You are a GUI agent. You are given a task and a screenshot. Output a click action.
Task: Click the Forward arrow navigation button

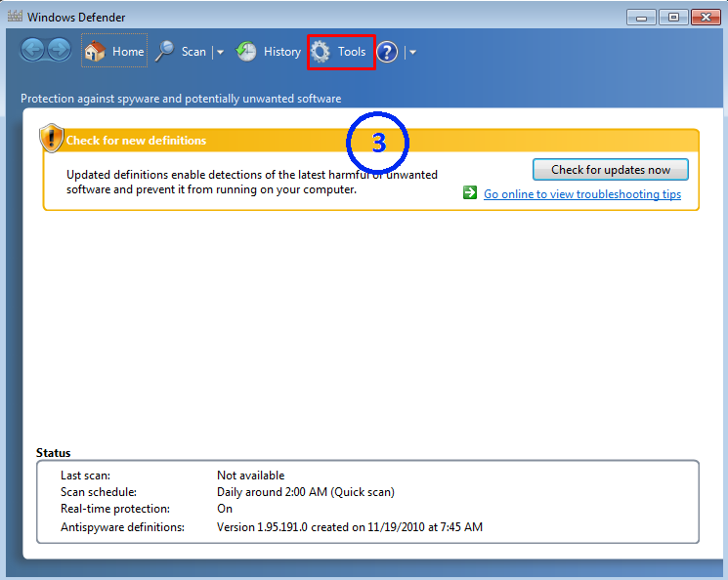(x=59, y=51)
